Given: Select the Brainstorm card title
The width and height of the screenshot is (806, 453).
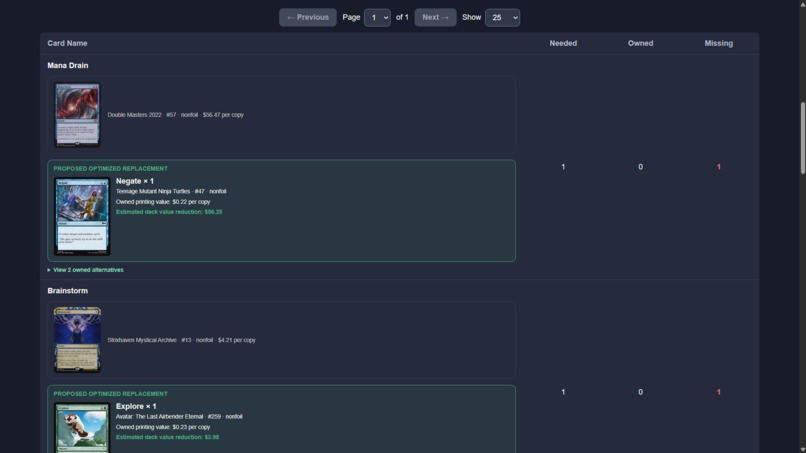Looking at the screenshot, I should click(67, 291).
